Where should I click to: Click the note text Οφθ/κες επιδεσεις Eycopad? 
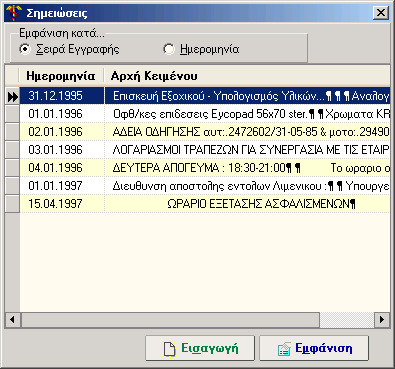coord(183,114)
